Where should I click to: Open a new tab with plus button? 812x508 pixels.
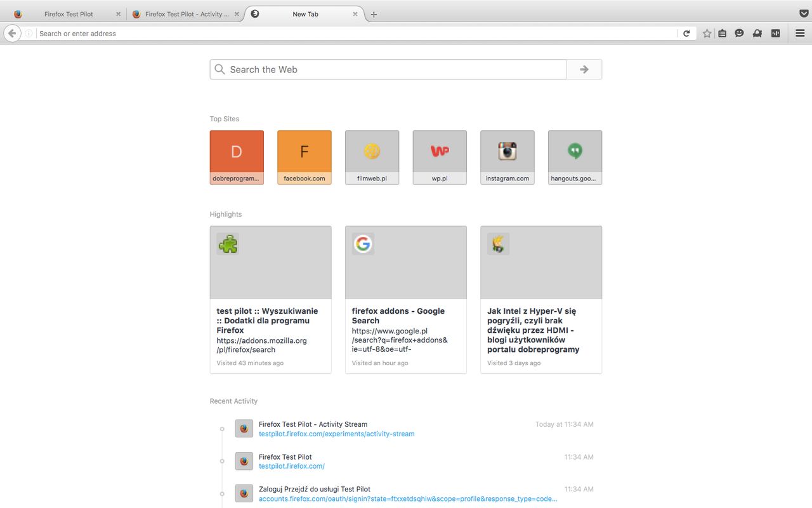pyautogui.click(x=374, y=15)
